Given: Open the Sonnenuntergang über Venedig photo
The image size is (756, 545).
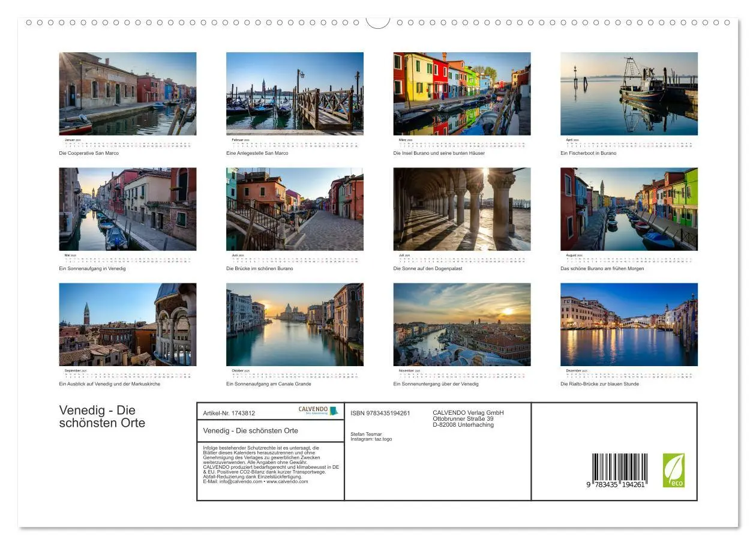Looking at the screenshot, I should [462, 324].
